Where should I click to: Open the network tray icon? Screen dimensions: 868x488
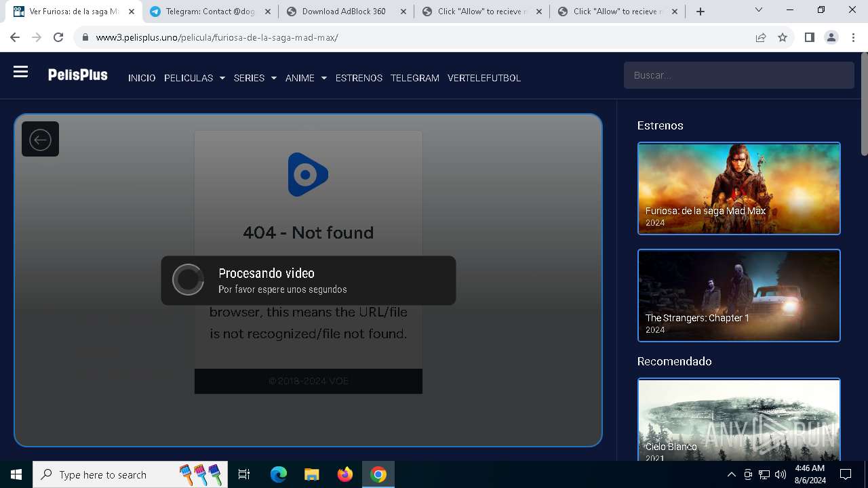pos(764,474)
